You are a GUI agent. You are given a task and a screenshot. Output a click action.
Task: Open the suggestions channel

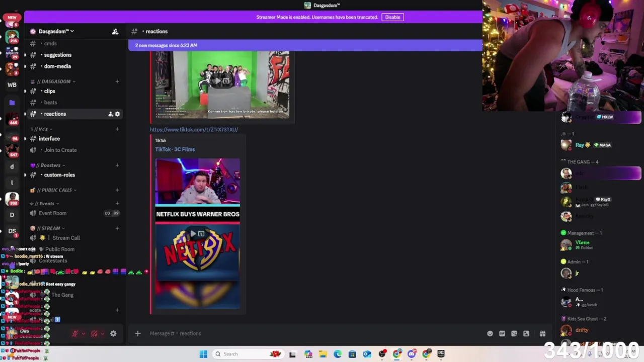tap(74, 55)
